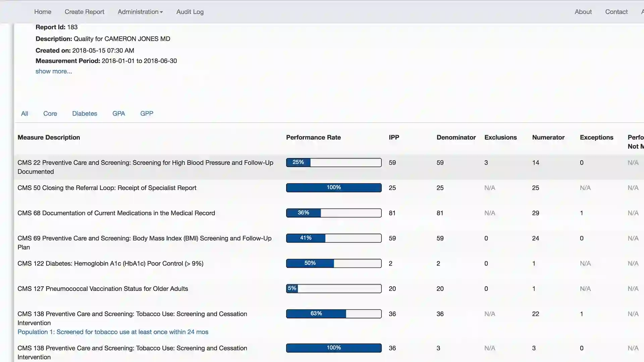Expand report details with show more link
Screen dimensions: 644x362
point(53,71)
